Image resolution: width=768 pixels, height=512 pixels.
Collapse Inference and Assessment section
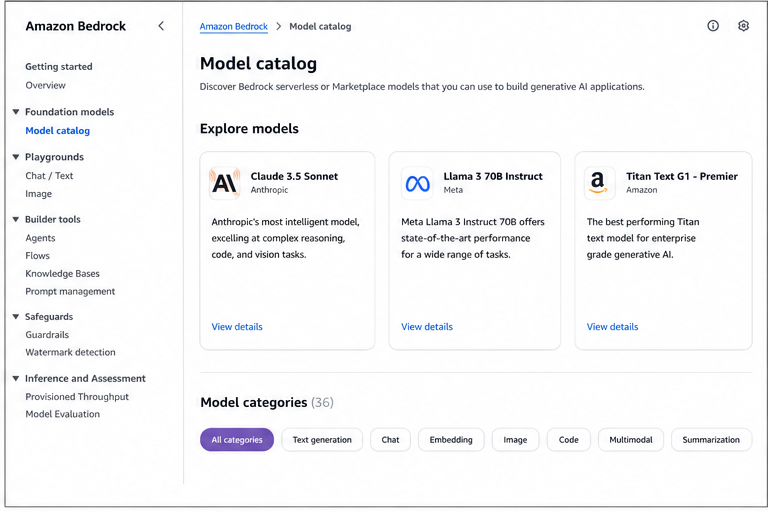point(16,379)
